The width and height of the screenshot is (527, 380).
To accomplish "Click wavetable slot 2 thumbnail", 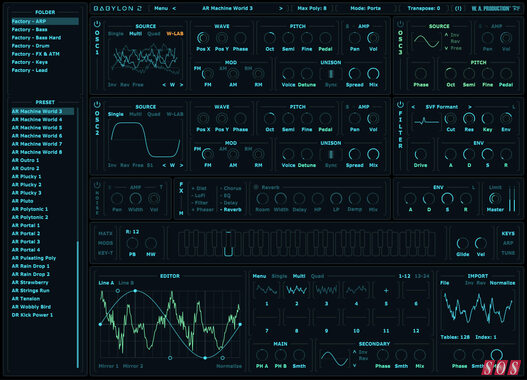I will (296, 290).
